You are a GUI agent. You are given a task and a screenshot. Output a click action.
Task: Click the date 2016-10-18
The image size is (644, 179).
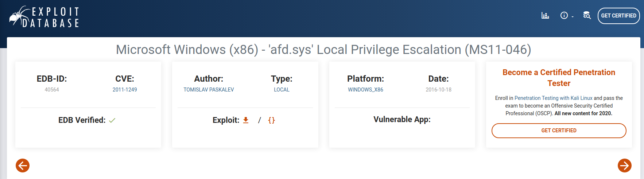[438, 90]
